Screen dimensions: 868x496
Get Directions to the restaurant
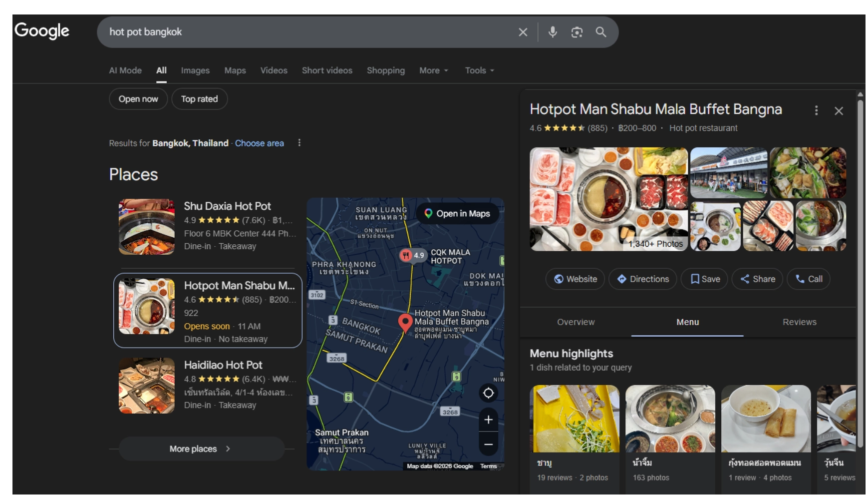tap(642, 279)
